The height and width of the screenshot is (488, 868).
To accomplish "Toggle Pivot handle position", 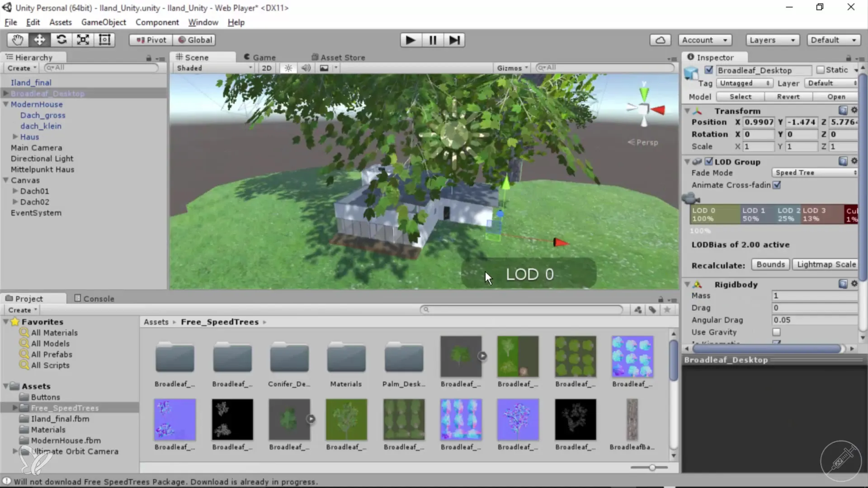I will tap(151, 40).
